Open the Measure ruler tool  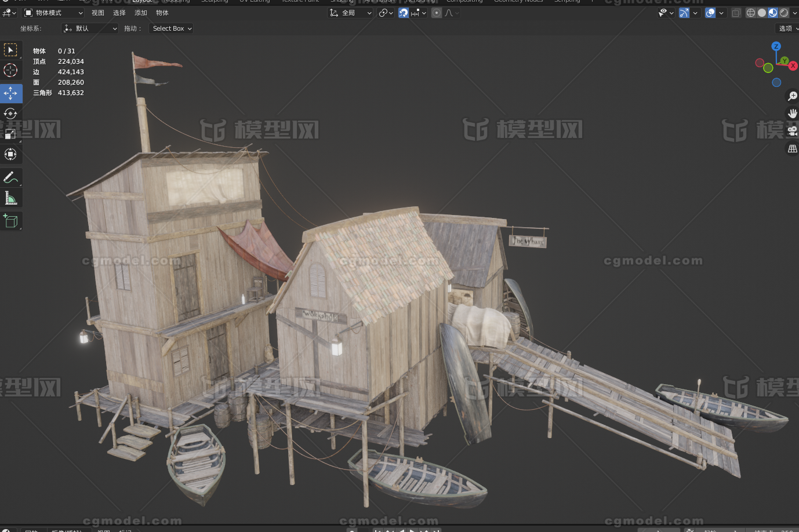point(10,198)
